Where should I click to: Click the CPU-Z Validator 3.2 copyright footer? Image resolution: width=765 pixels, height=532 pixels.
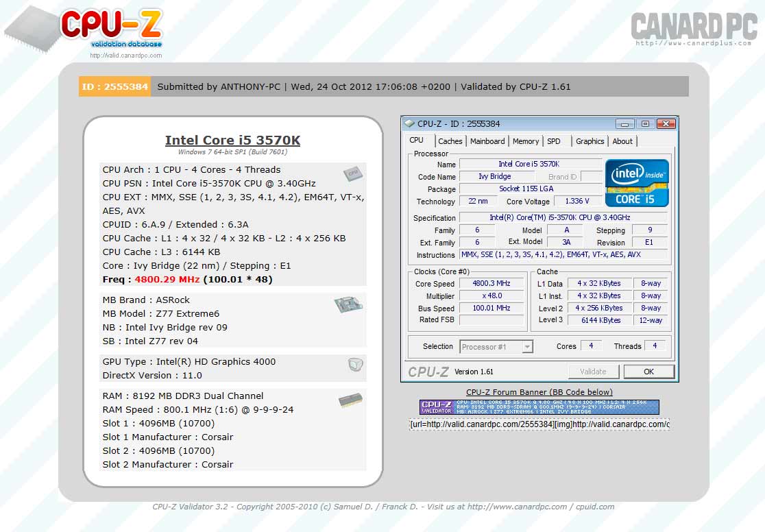pos(383,507)
